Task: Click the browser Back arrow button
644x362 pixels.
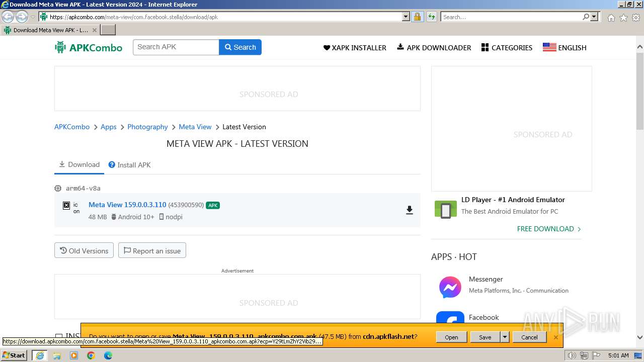Action: pos(8,17)
